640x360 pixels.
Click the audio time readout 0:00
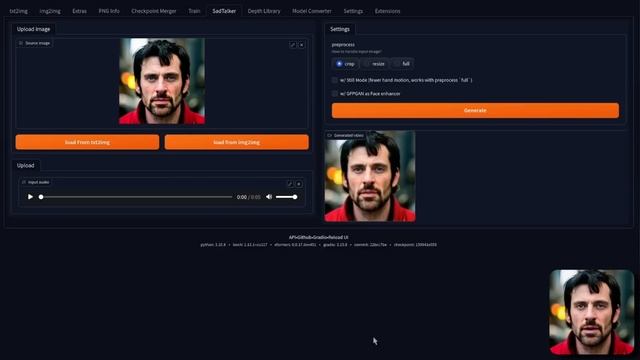[x=242, y=197]
